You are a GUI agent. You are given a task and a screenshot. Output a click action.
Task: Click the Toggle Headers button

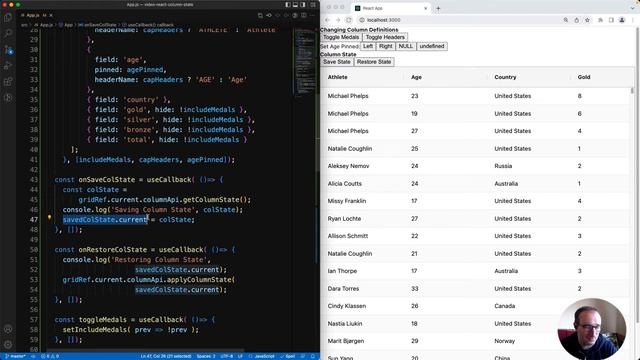(385, 37)
